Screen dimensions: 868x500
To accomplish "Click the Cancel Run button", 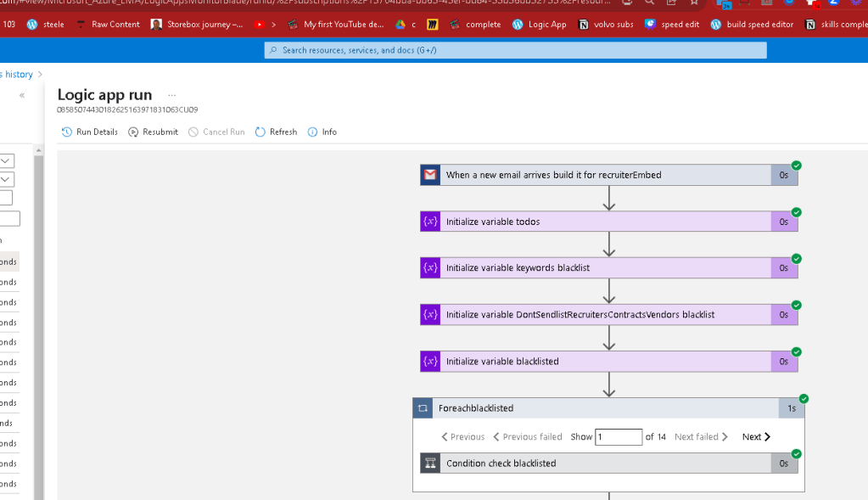I will coord(216,132).
